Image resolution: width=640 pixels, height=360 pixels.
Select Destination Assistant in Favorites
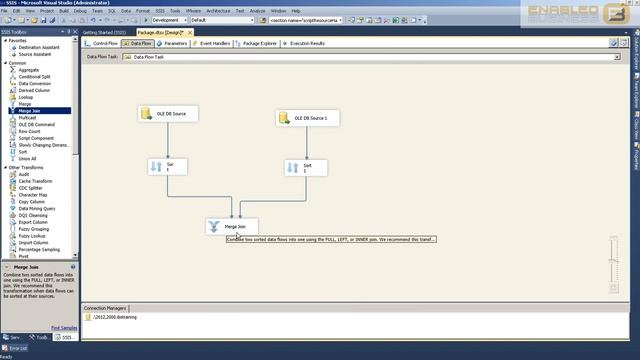pyautogui.click(x=39, y=47)
